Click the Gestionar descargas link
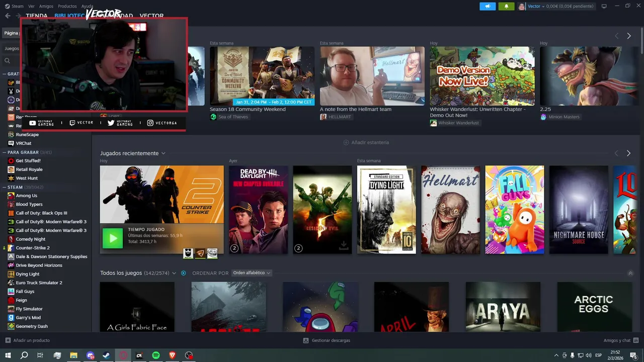 (x=327, y=340)
